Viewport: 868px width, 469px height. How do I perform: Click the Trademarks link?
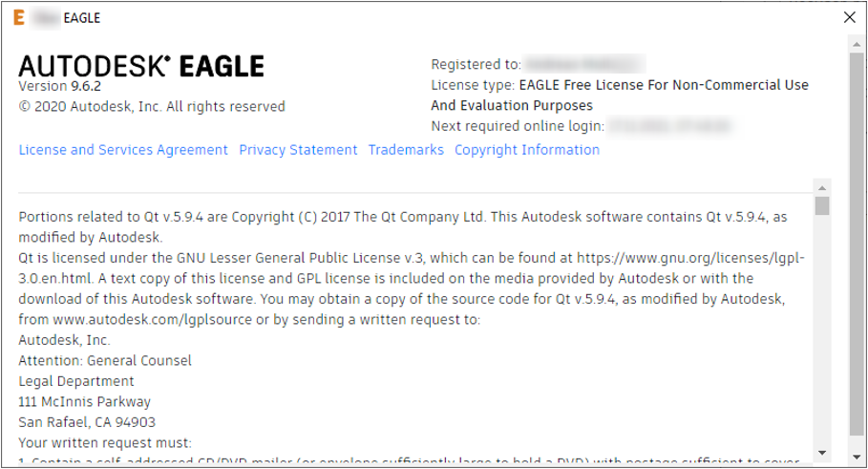click(406, 150)
